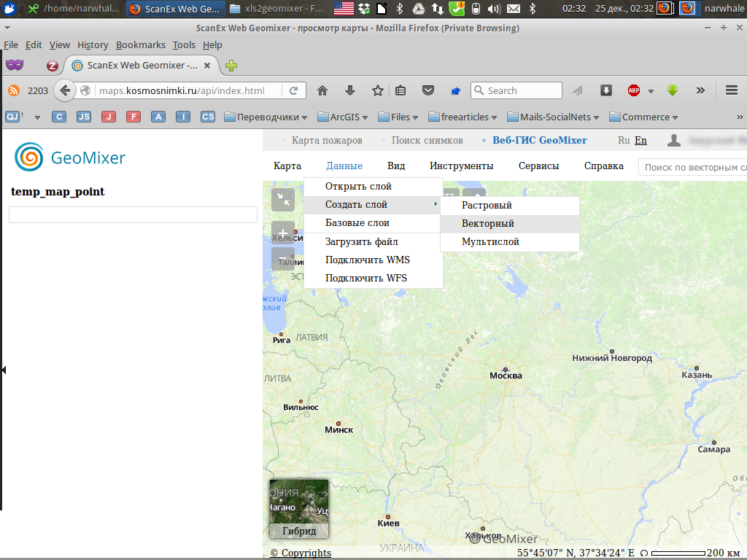This screenshot has width=747, height=560.
Task: Open the freearticles bookmarks folder
Action: click(x=462, y=117)
